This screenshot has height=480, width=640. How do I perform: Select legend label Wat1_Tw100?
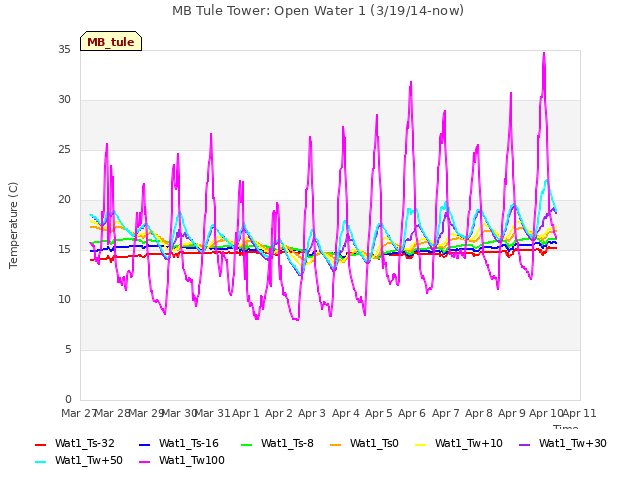192,461
